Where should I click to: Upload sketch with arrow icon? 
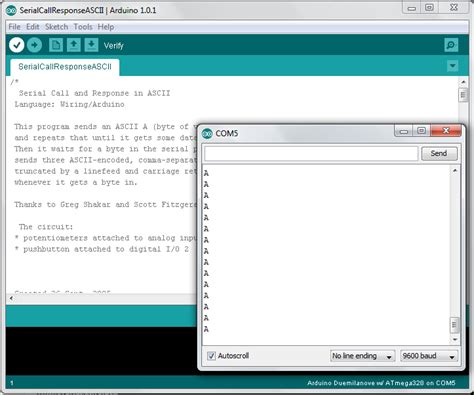coord(34,45)
